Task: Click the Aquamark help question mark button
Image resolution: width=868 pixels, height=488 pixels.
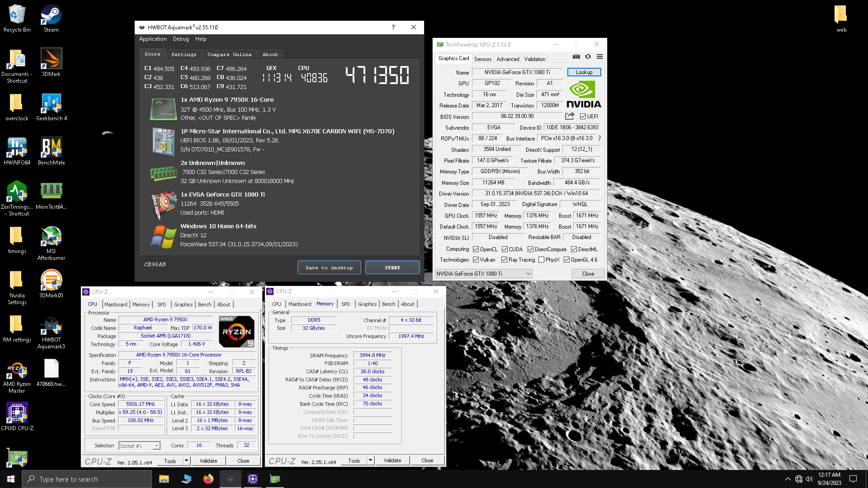Action: tap(393, 27)
